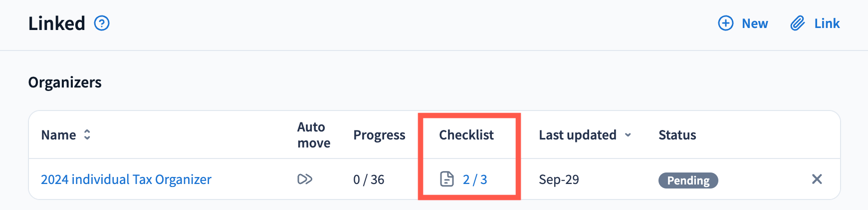Viewport: 868px width, 210px height.
Task: Click the checklist document icon
Action: coord(447,179)
